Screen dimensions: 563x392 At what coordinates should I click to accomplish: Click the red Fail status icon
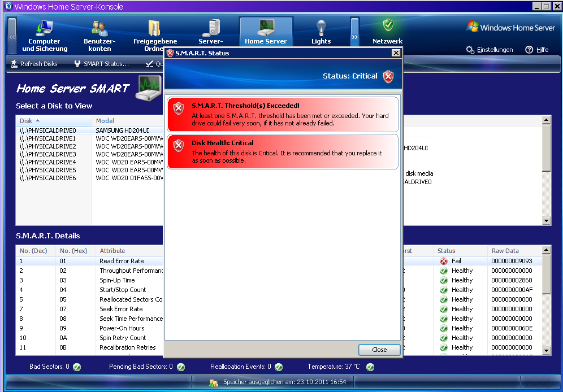coord(444,261)
